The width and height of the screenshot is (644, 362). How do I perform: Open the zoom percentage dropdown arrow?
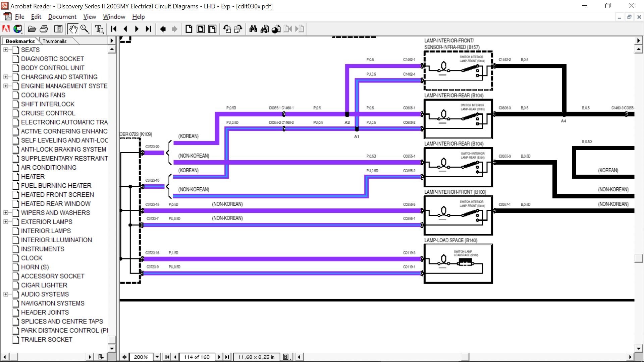(157, 357)
